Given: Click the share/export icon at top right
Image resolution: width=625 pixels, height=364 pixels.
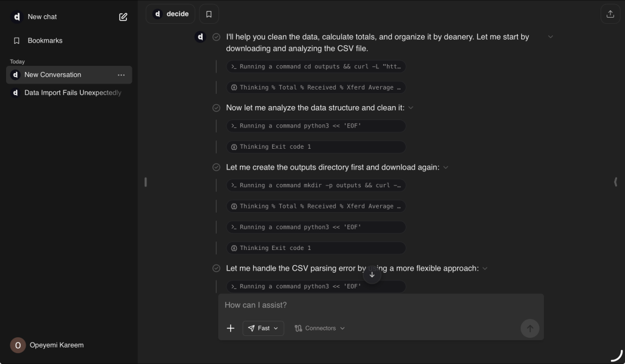Looking at the screenshot, I should click(x=610, y=14).
